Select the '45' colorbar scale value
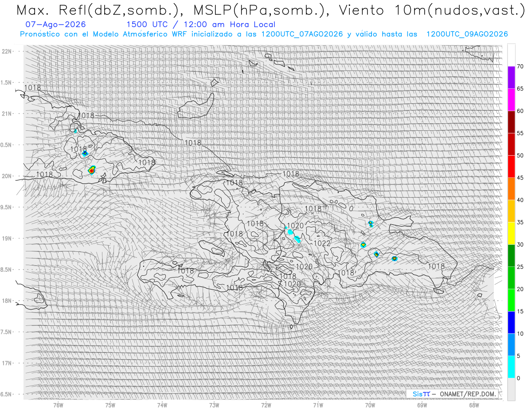 tap(520, 178)
